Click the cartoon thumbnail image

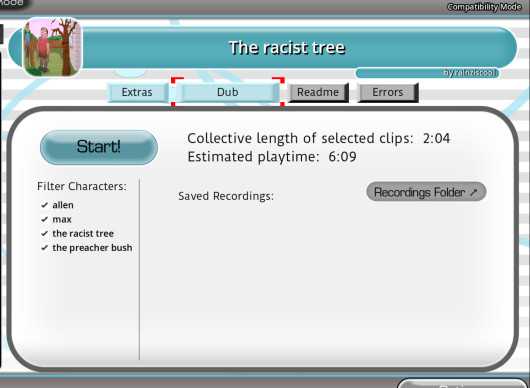52,47
